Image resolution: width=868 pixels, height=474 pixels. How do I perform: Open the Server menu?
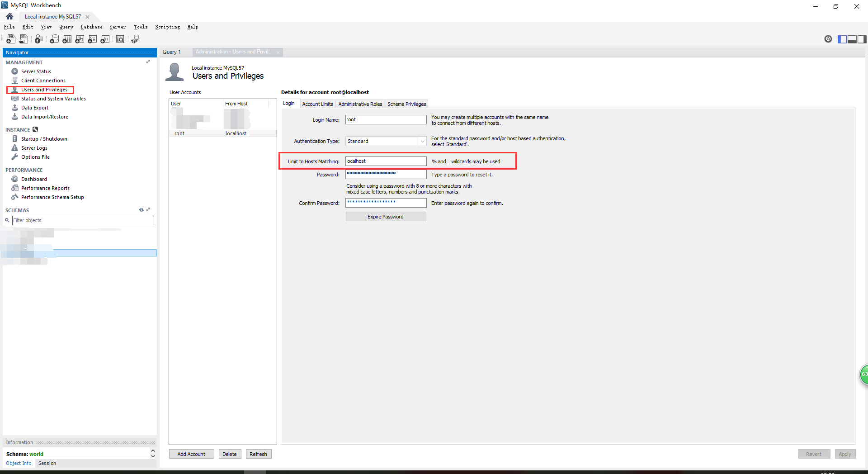coord(117,27)
